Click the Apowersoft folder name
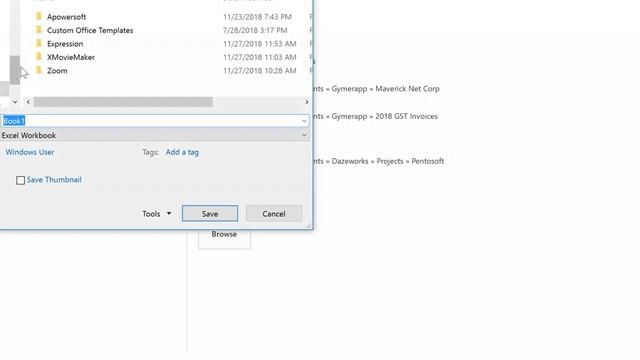This screenshot has width=640, height=360. [67, 17]
